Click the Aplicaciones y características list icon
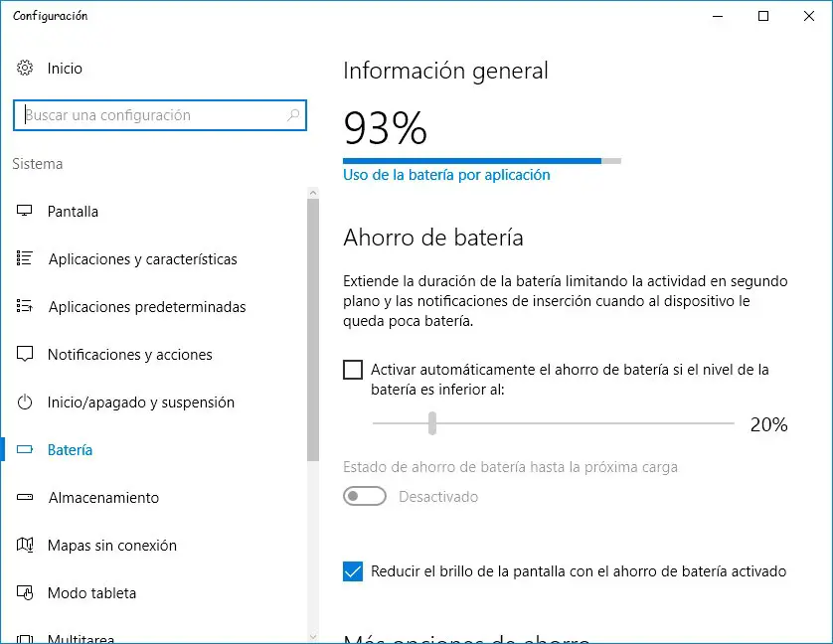The width and height of the screenshot is (833, 644). (x=26, y=259)
